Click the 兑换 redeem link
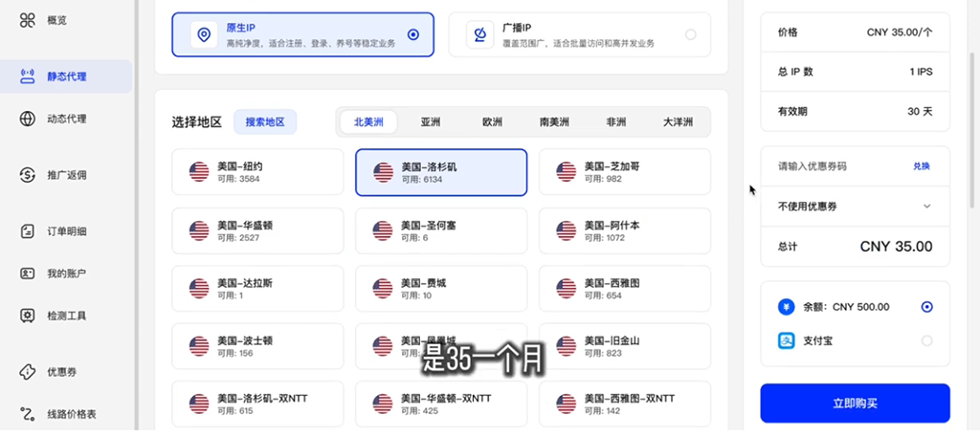980x437 pixels. click(922, 166)
